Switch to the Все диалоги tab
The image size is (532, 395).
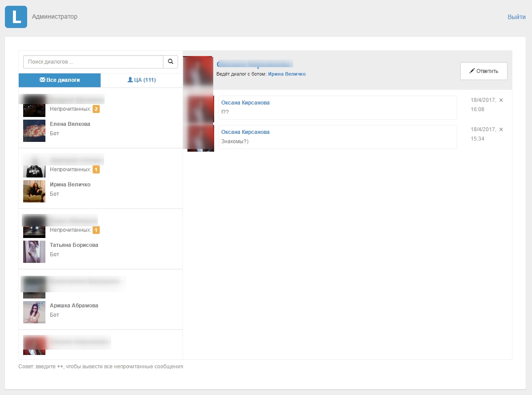point(60,80)
